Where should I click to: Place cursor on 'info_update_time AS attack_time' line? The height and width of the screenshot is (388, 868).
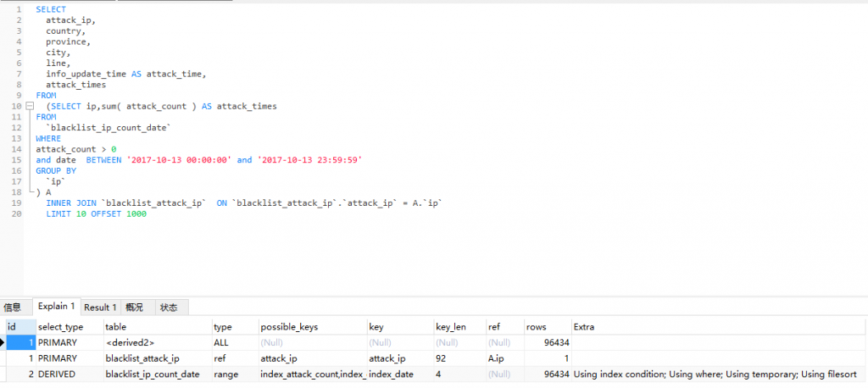pyautogui.click(x=126, y=74)
